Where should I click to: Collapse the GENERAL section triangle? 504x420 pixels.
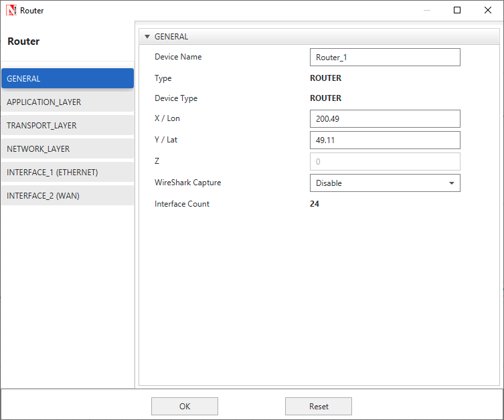pyautogui.click(x=147, y=37)
